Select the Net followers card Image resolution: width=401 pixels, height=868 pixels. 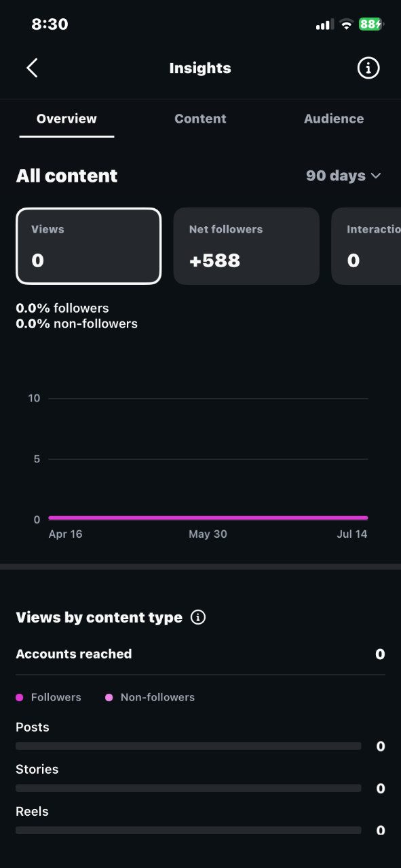[x=246, y=245]
